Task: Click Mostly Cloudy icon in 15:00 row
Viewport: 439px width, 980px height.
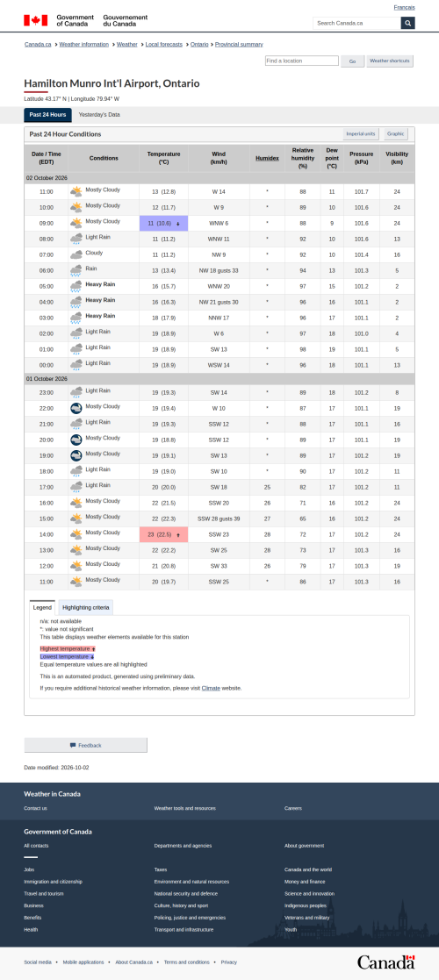Action: [x=76, y=519]
